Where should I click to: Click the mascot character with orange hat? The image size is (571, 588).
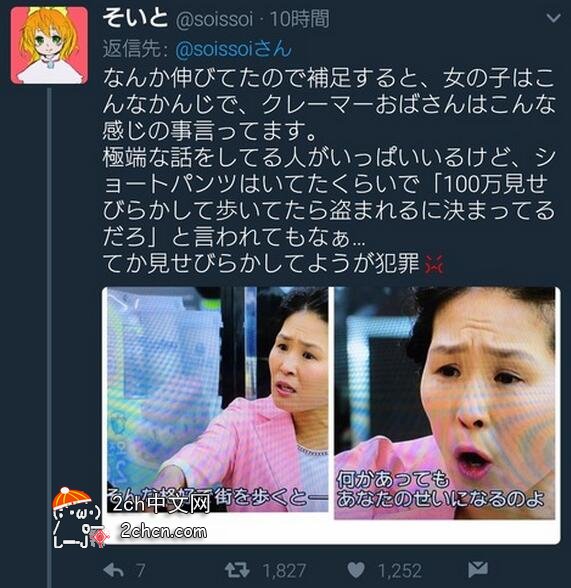(78, 518)
